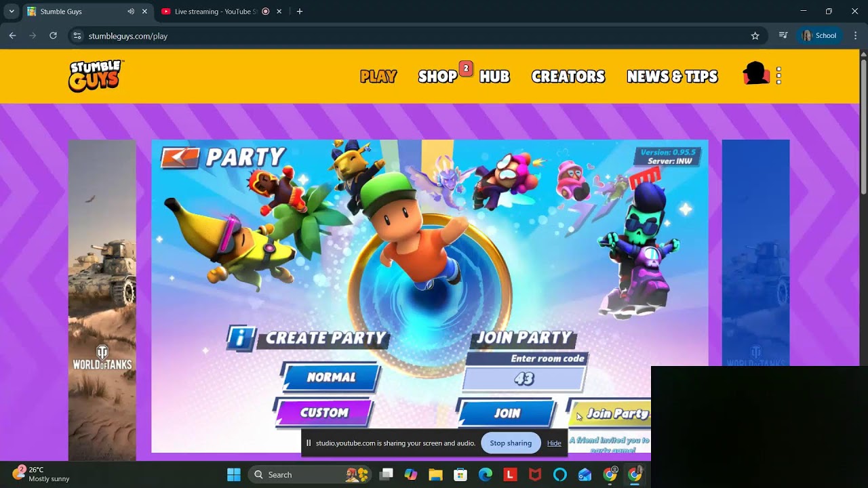868x488 pixels.
Task: Click the room code input field
Action: click(x=524, y=379)
